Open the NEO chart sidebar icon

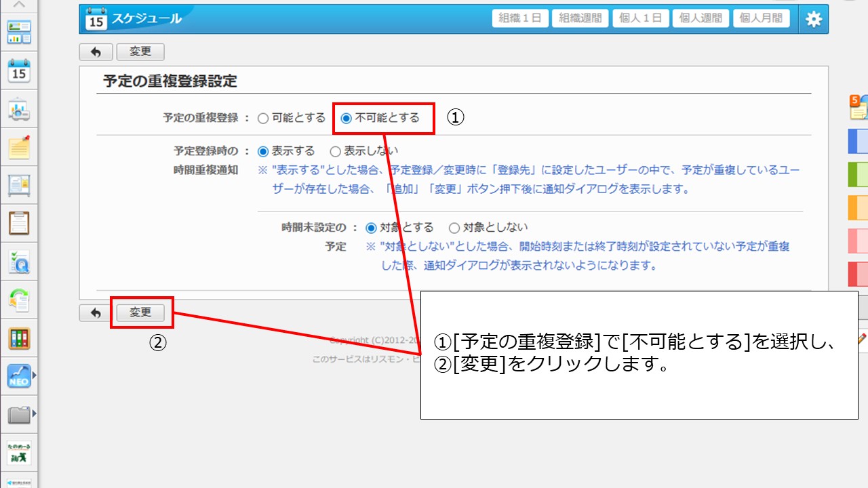tap(19, 375)
